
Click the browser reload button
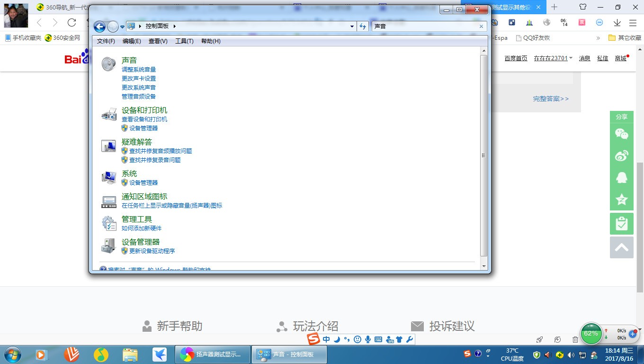[72, 22]
